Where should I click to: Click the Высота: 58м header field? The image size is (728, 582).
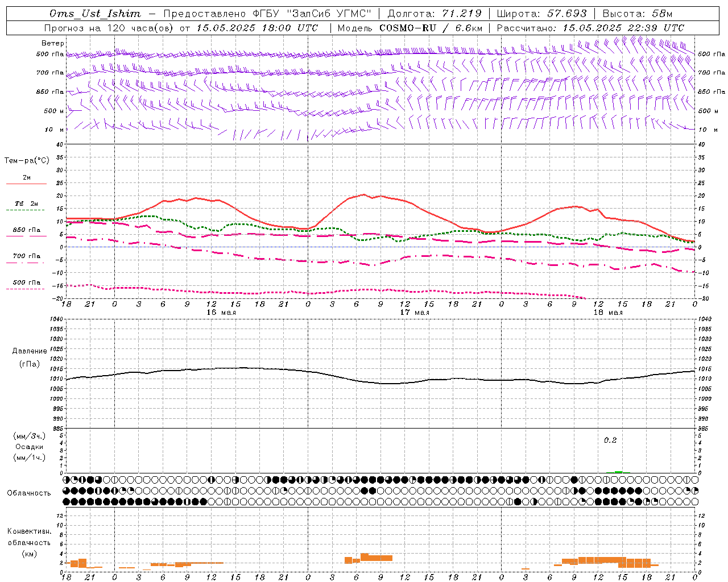[636, 14]
